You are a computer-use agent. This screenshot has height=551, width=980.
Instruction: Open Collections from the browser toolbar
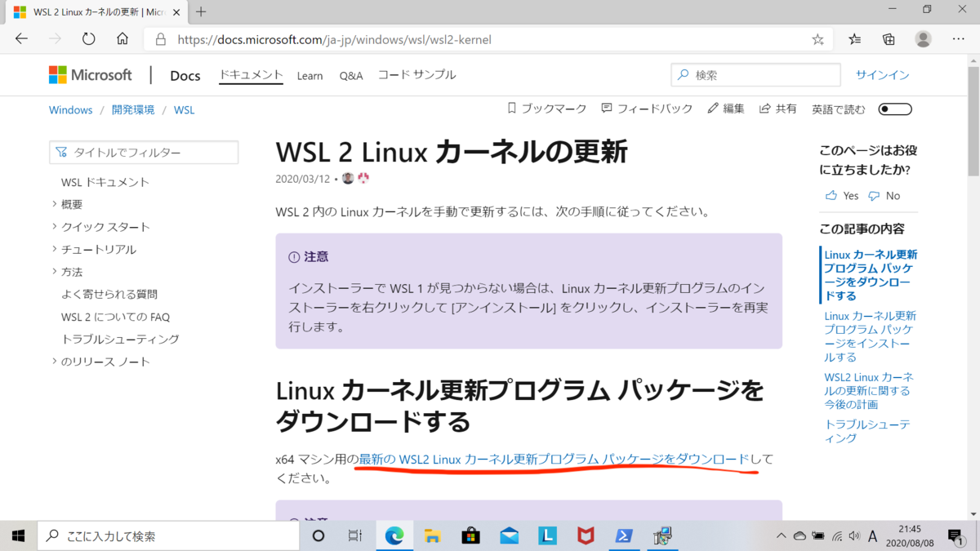[888, 38]
